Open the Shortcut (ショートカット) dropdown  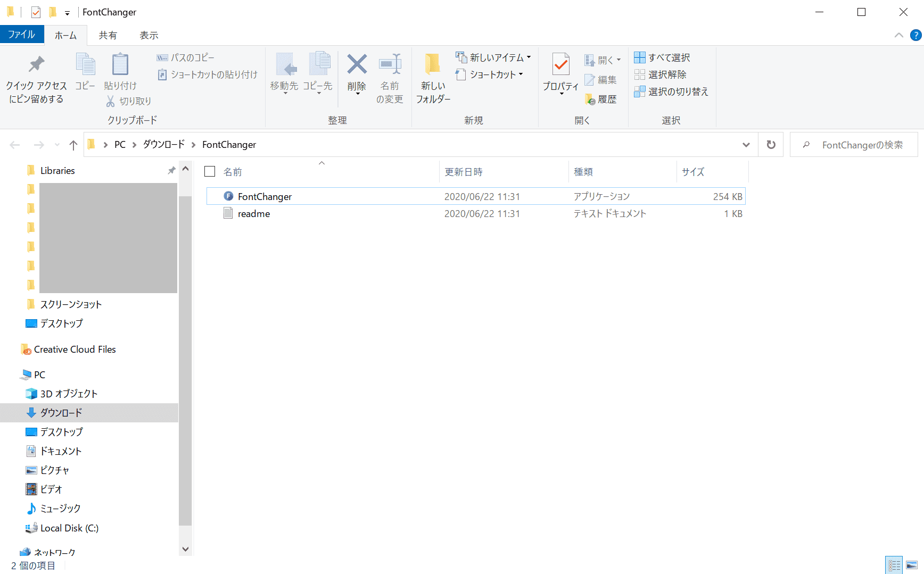pos(489,74)
